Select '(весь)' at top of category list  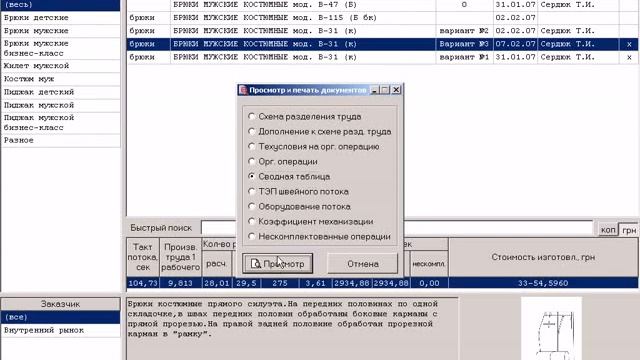pyautogui.click(x=60, y=5)
